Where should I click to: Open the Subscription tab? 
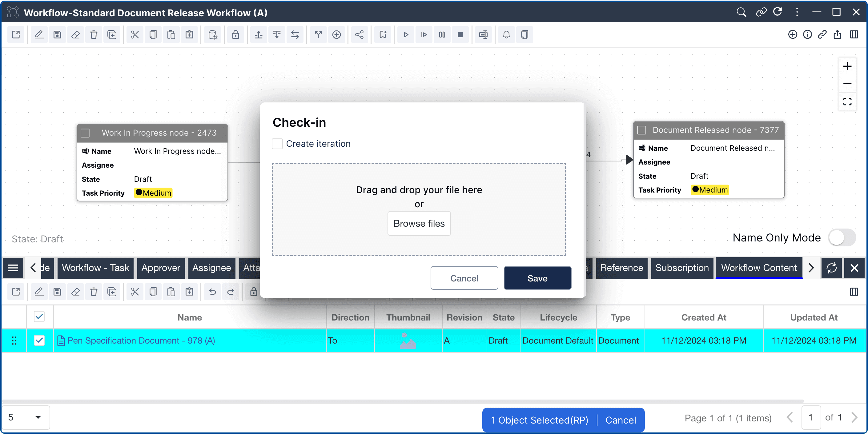pyautogui.click(x=682, y=268)
